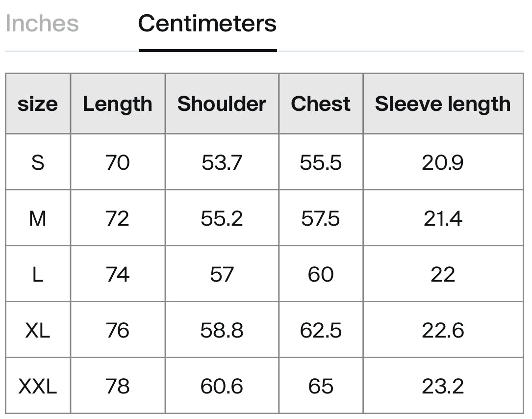This screenshot has width=532, height=419.
Task: Click the 22.6 sleeve length for XL
Action: click(443, 330)
